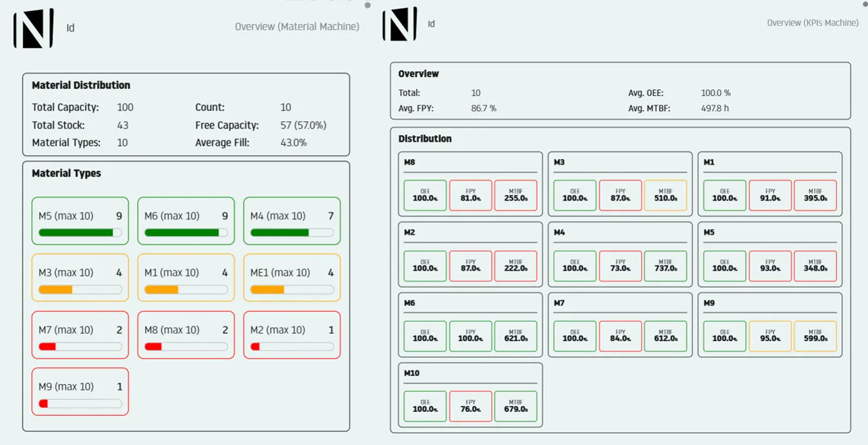Click the Overview (KPIs Machine) title

pos(813,23)
